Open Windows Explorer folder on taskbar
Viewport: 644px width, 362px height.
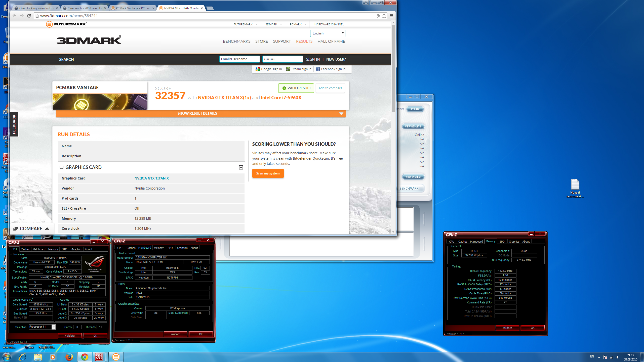point(38,357)
